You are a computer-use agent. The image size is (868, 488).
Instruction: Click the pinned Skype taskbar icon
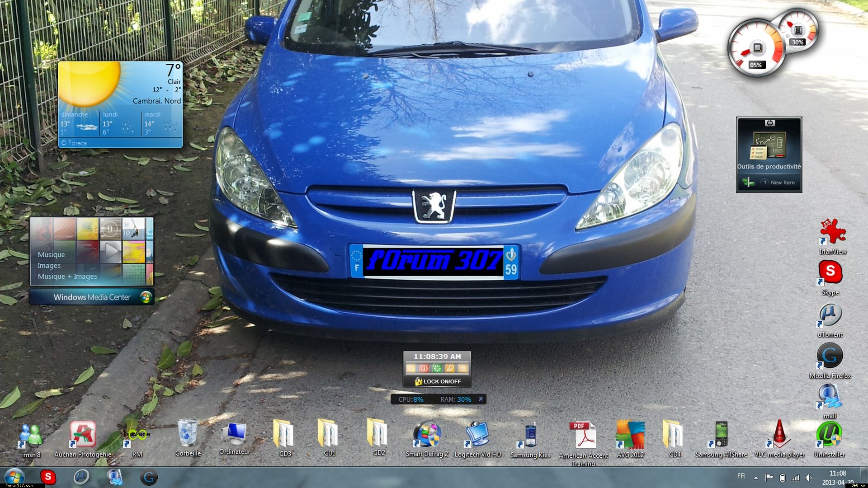coord(48,477)
